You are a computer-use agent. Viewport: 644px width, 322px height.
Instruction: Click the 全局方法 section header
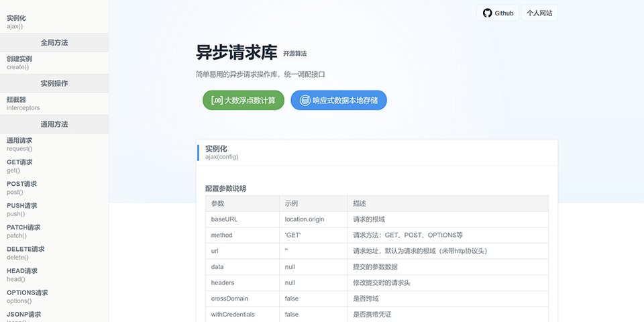54,42
